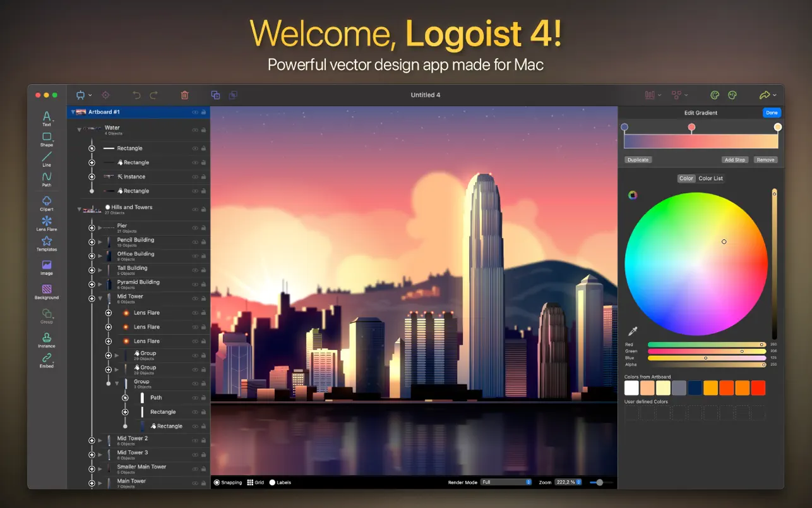Open the Render Mode dropdown
The image size is (812, 508).
506,482
